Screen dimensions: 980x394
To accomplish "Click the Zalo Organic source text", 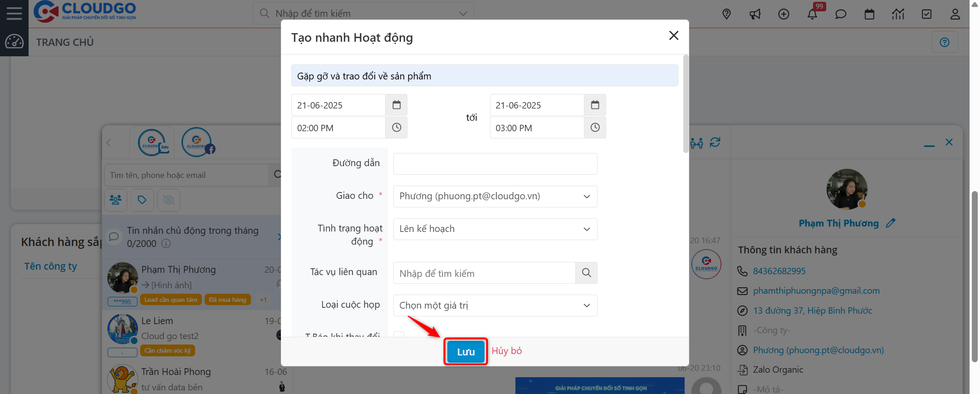I will [x=778, y=369].
